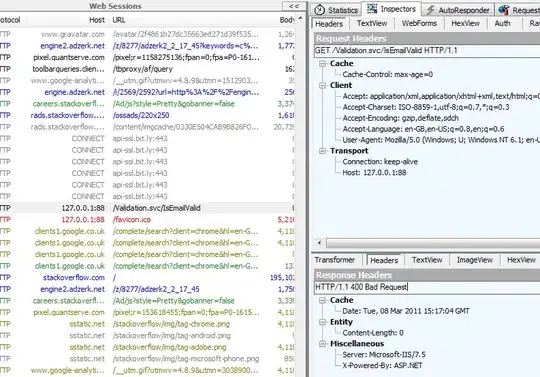Switch to request HexView tab
The height and width of the screenshot is (377, 540).
click(x=465, y=23)
